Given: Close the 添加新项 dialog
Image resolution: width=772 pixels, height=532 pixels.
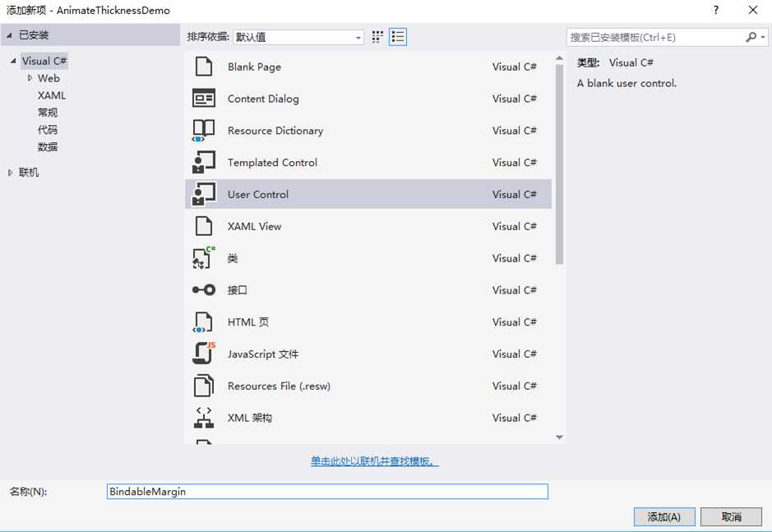Looking at the screenshot, I should coord(753,10).
